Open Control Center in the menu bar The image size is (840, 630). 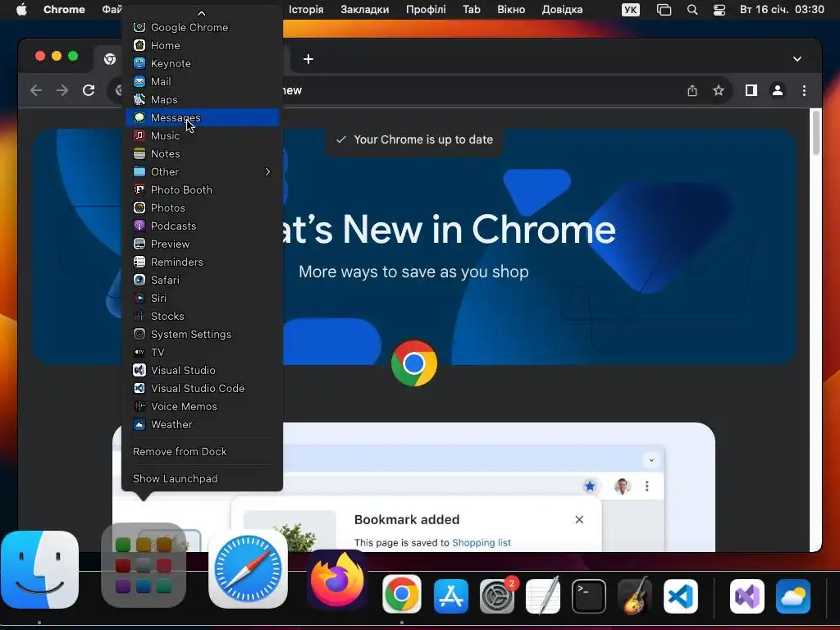(x=719, y=10)
